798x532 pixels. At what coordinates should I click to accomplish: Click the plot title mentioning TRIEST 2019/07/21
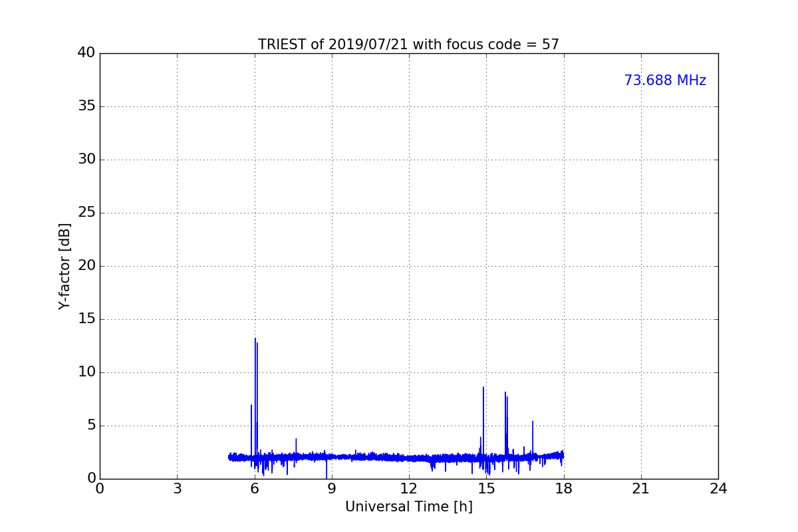click(x=408, y=45)
